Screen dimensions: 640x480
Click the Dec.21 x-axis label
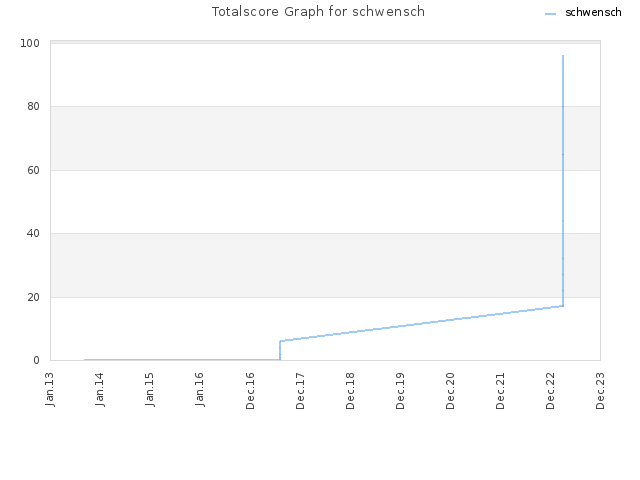(x=500, y=391)
